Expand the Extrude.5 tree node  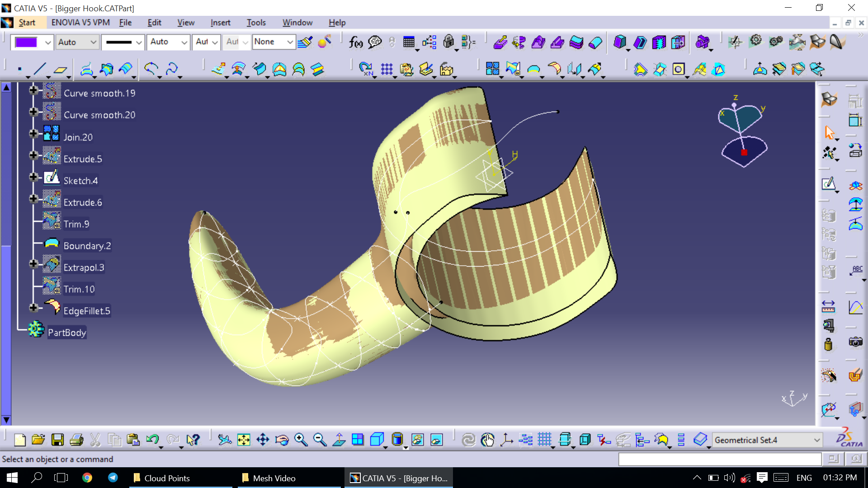[33, 155]
